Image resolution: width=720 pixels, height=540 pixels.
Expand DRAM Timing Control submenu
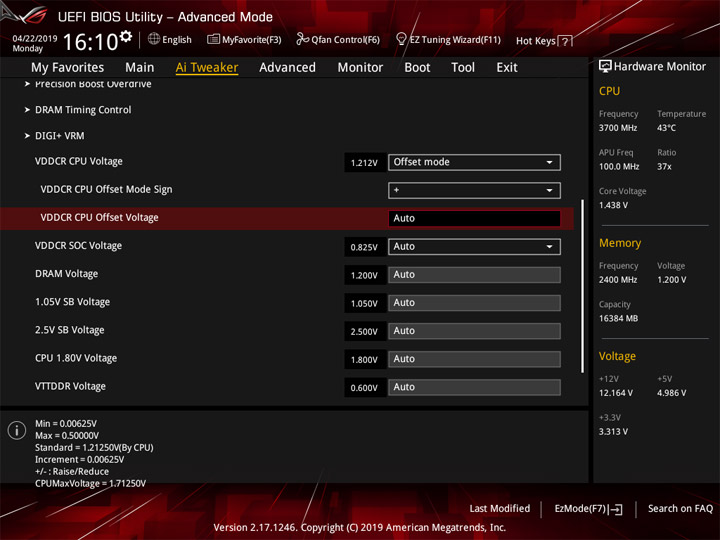(78, 110)
